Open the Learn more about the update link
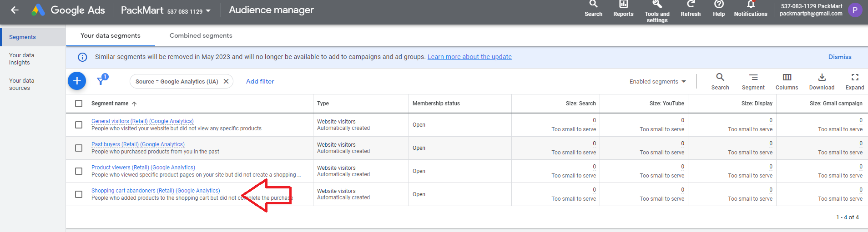The width and height of the screenshot is (868, 232). (469, 57)
